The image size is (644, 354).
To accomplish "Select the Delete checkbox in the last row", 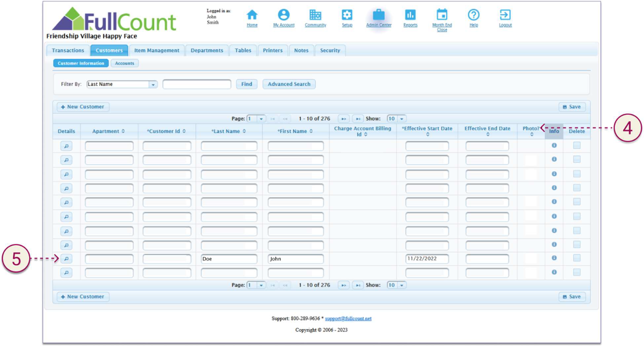I will click(x=577, y=272).
